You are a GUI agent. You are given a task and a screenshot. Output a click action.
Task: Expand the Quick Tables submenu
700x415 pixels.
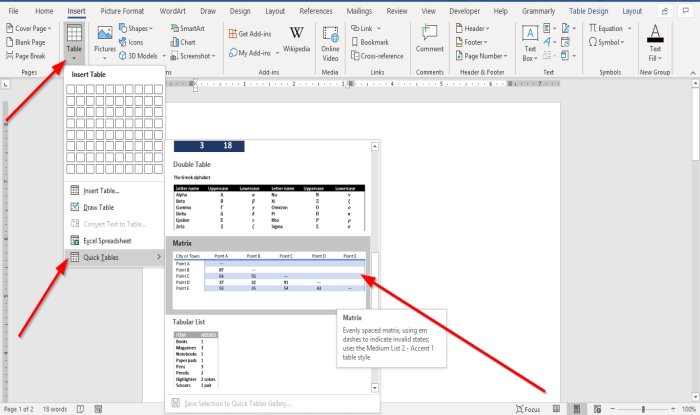click(114, 257)
